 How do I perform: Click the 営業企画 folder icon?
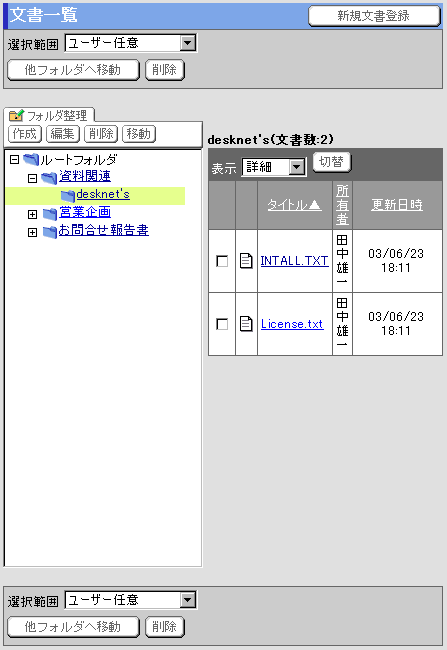pyautogui.click(x=50, y=214)
